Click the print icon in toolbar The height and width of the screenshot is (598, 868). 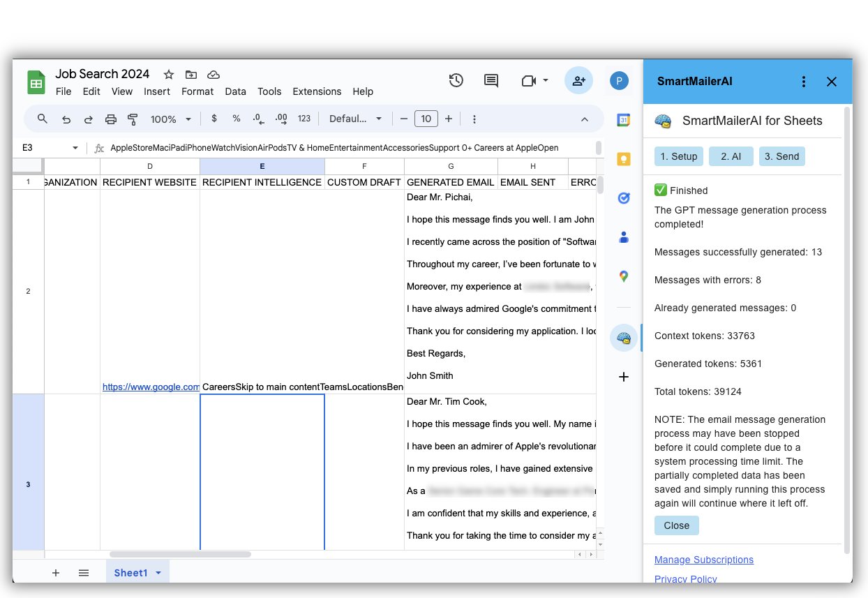pyautogui.click(x=110, y=119)
